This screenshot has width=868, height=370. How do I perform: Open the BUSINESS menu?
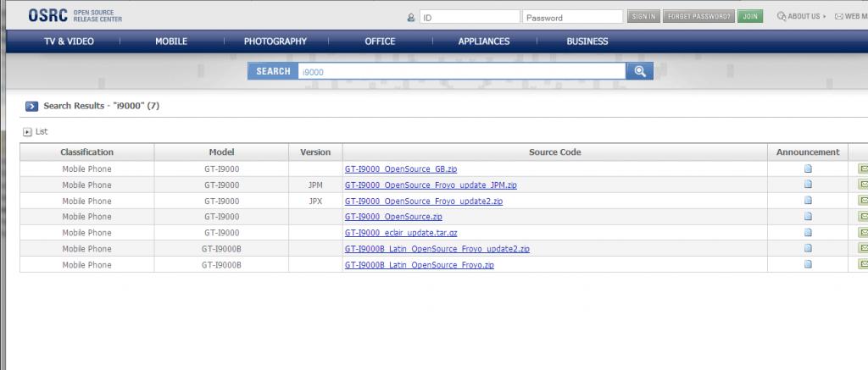(x=587, y=41)
